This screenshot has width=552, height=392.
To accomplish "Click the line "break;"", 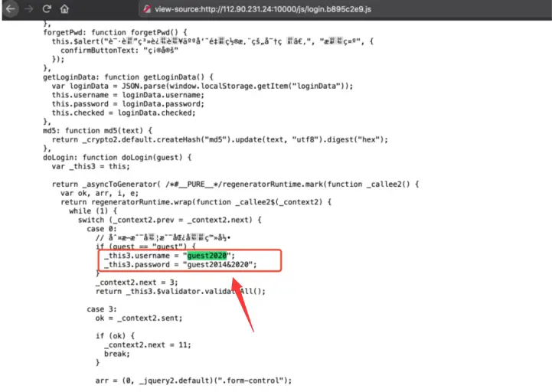I will tap(117, 354).
